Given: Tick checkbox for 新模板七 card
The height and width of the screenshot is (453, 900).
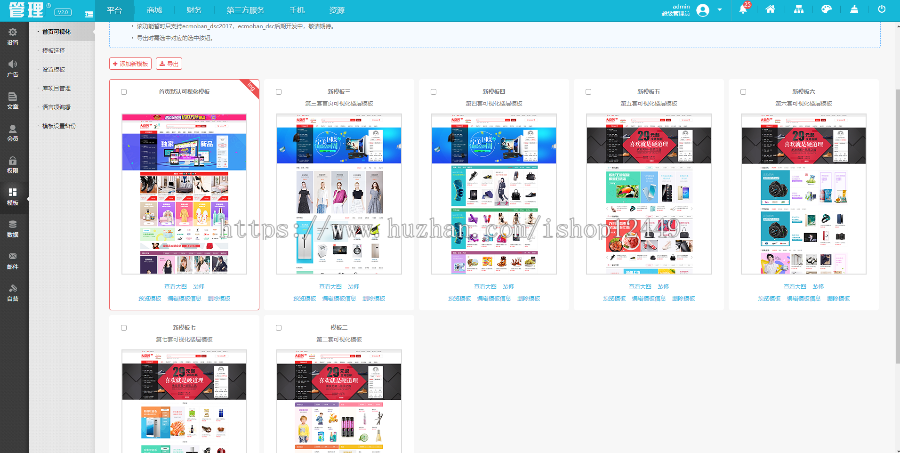Looking at the screenshot, I should click(x=124, y=328).
